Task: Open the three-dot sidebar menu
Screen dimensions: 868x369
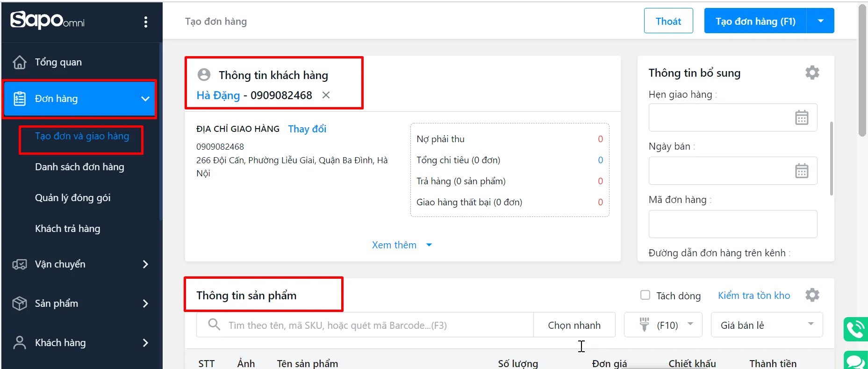Action: click(146, 22)
